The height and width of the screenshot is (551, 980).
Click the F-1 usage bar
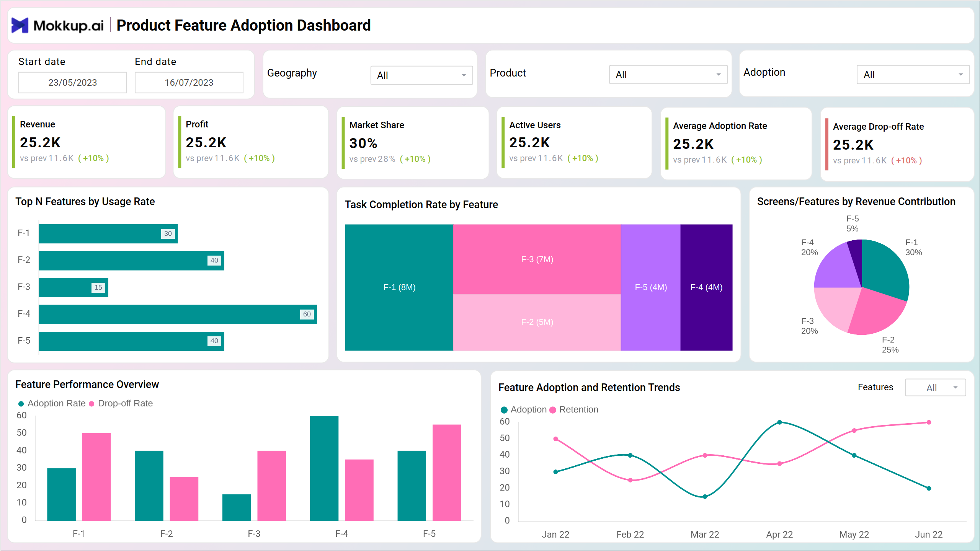108,233
